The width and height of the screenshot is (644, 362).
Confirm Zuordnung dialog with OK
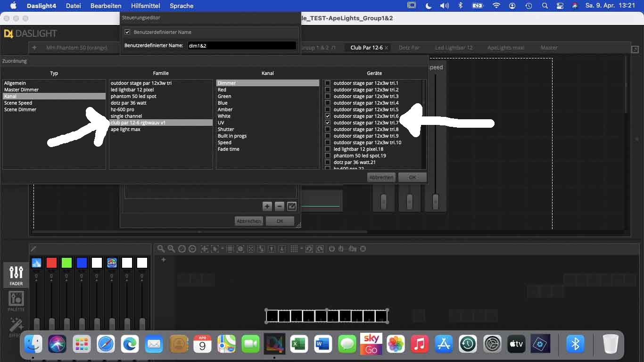[412, 177]
